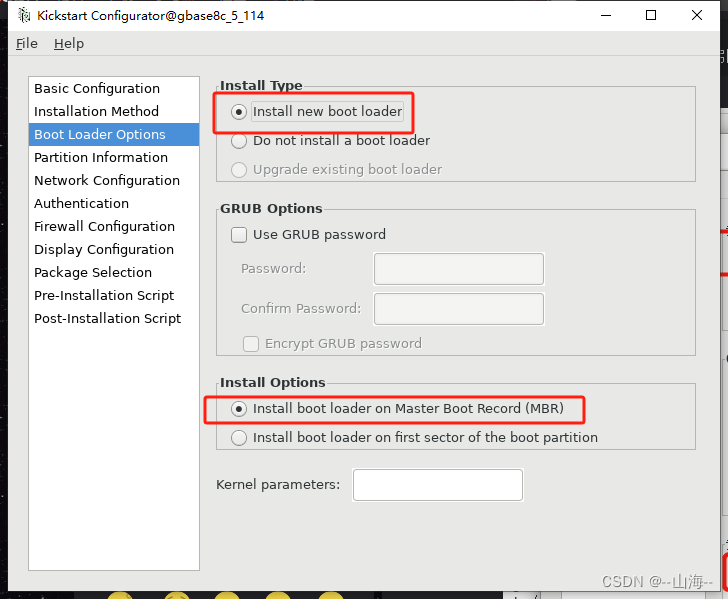The height and width of the screenshot is (599, 728).
Task: Choose first sector of boot partition option
Action: click(x=239, y=438)
